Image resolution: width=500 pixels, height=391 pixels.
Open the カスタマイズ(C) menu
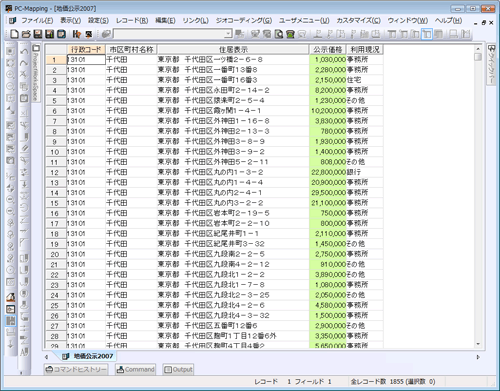pos(358,21)
